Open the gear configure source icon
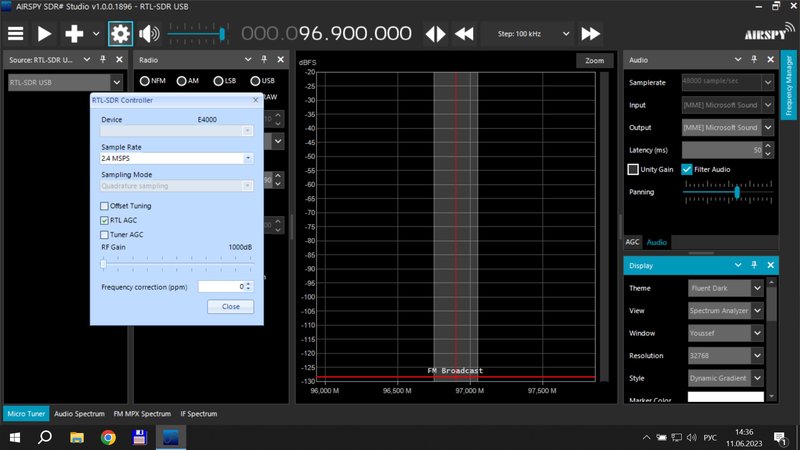This screenshot has height=450, width=800. 120,34
